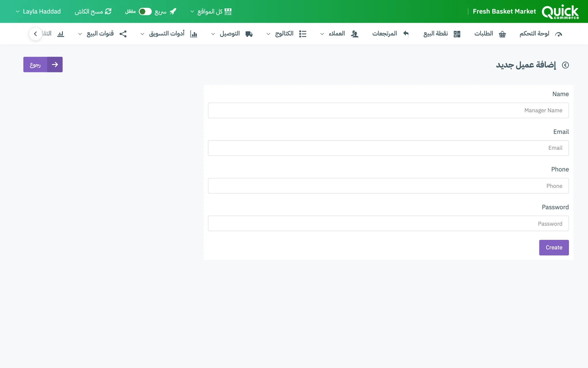Click the customers person icon

click(355, 34)
